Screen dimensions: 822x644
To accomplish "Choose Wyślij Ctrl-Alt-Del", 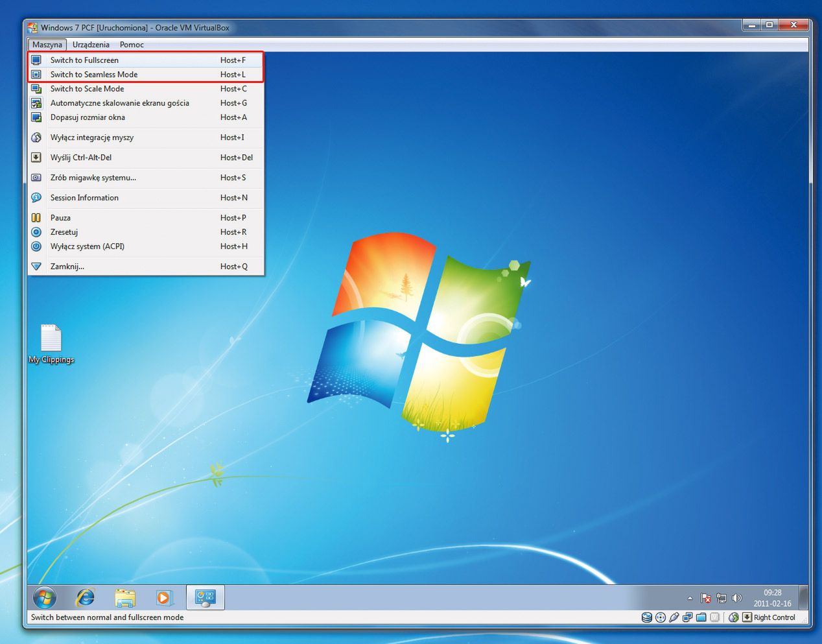I will point(146,158).
